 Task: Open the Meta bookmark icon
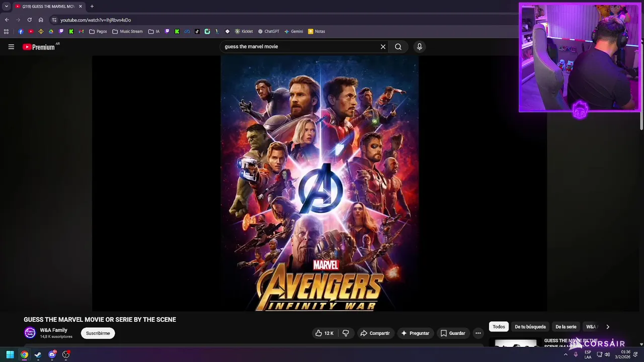pyautogui.click(x=187, y=32)
